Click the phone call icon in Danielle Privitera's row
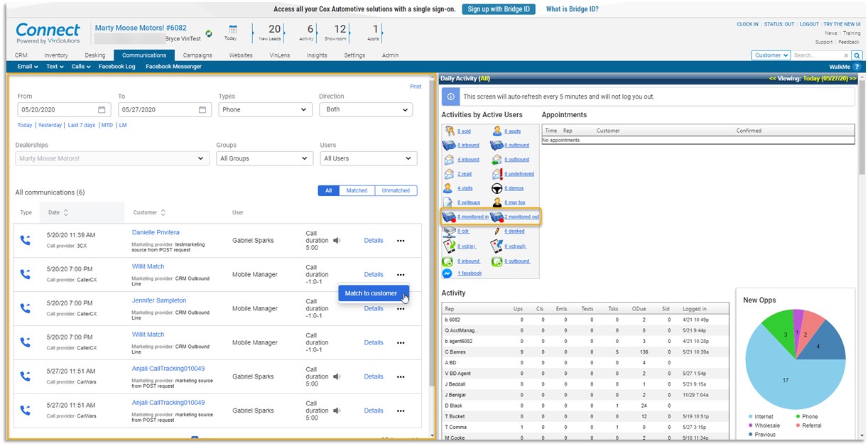Image resolution: width=868 pixels, height=446 pixels. click(x=26, y=240)
